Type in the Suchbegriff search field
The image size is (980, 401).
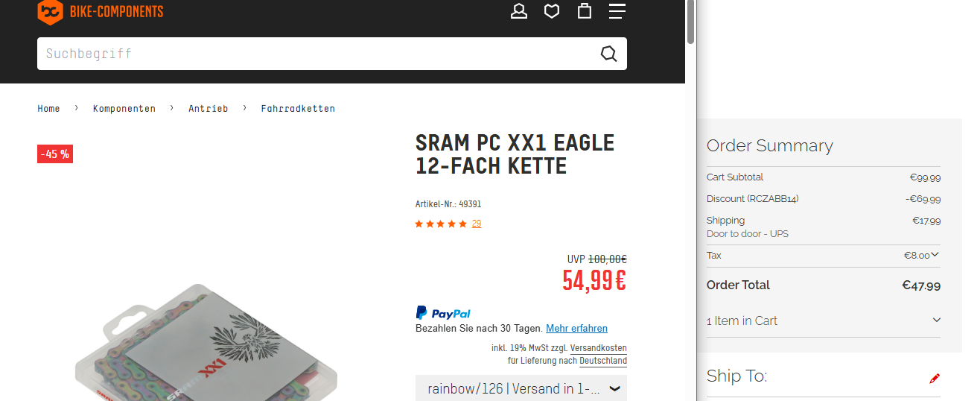tap(313, 54)
